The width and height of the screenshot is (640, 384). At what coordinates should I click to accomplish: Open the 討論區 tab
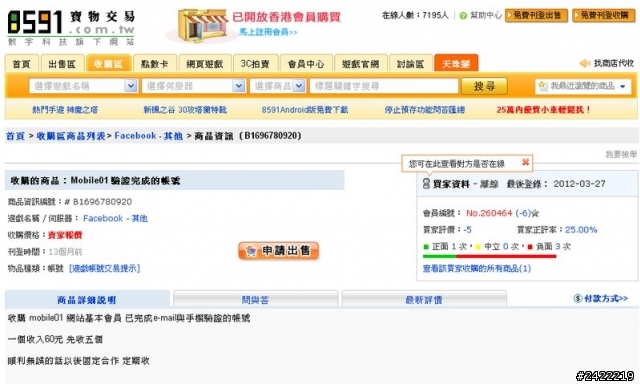pos(411,64)
